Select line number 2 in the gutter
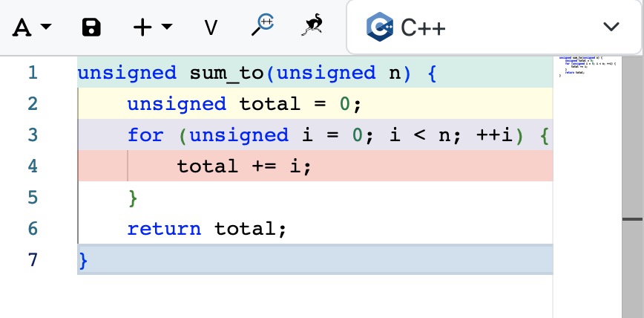Viewport: 644px width, 318px height. click(x=33, y=104)
